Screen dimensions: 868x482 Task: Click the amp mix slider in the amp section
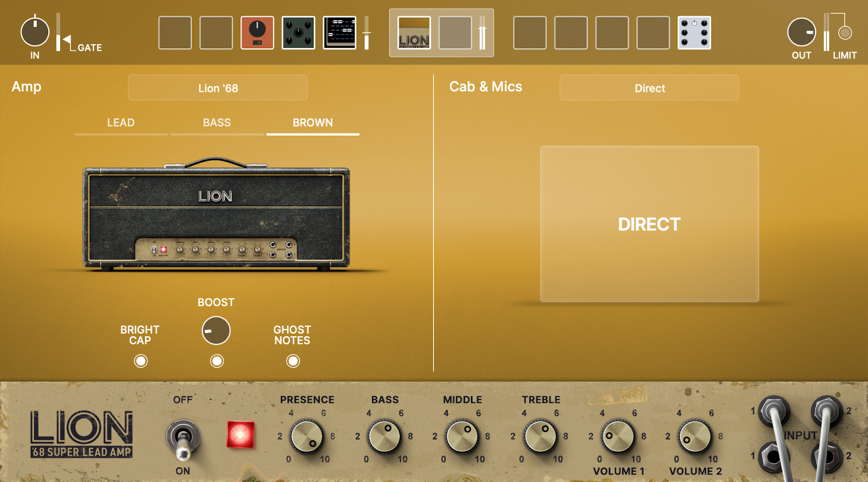[482, 33]
